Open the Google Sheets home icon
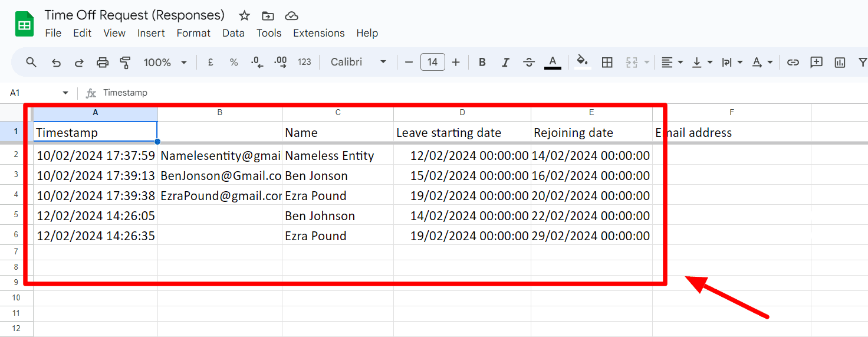This screenshot has height=337, width=868. coord(24,25)
